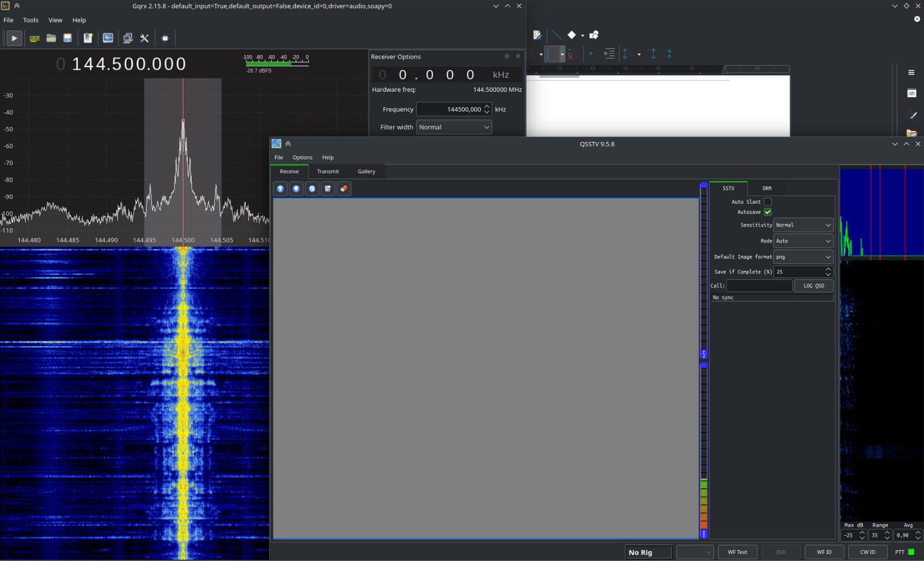Click the floppy disk save settings icon in Gqrx
This screenshot has height=561, width=924.
click(68, 38)
